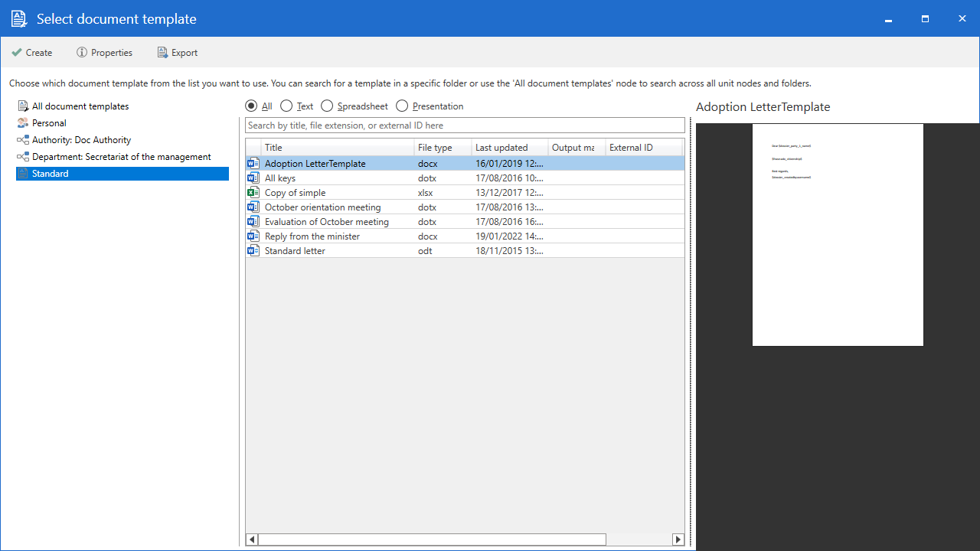Image resolution: width=980 pixels, height=551 pixels.
Task: Click the horizontal scrollbar left arrow
Action: 252,540
